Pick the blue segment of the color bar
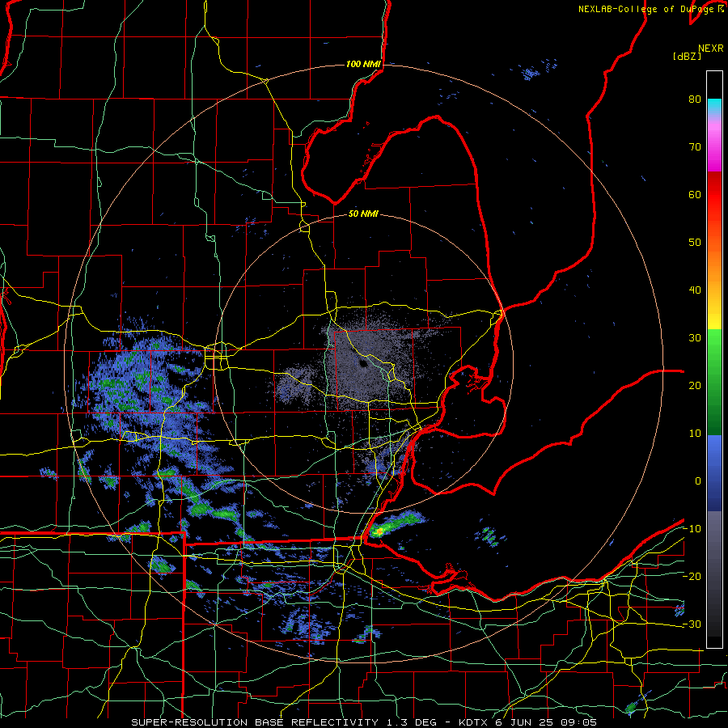728x728 pixels. point(714,472)
